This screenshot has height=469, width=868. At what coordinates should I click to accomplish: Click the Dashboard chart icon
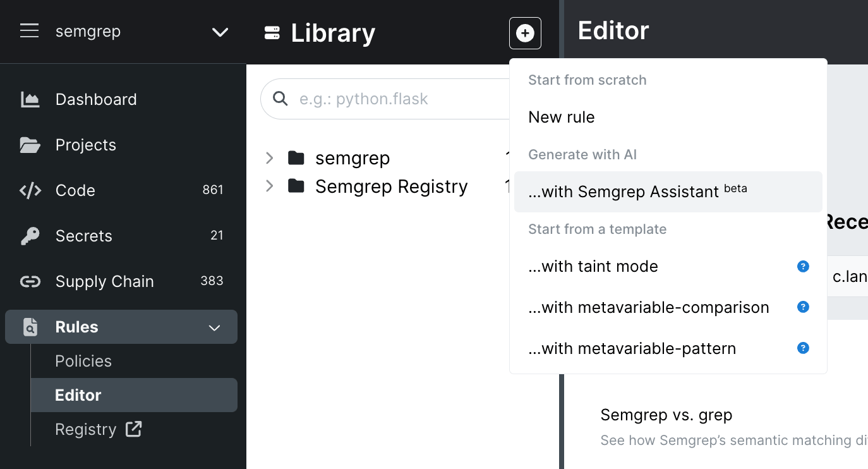coord(30,99)
